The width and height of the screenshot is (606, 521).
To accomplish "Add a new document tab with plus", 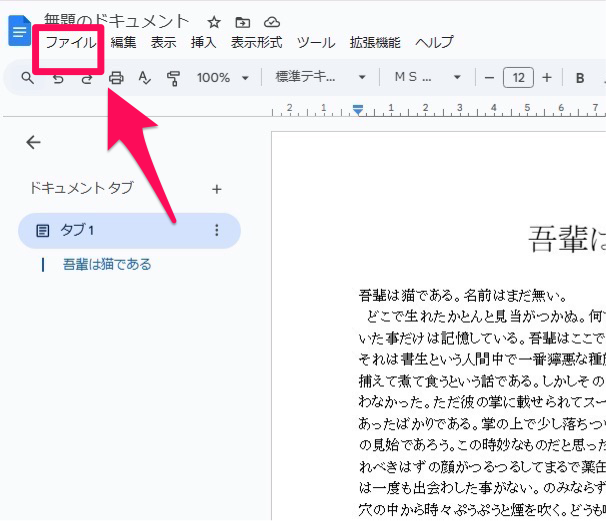I will point(217,189).
